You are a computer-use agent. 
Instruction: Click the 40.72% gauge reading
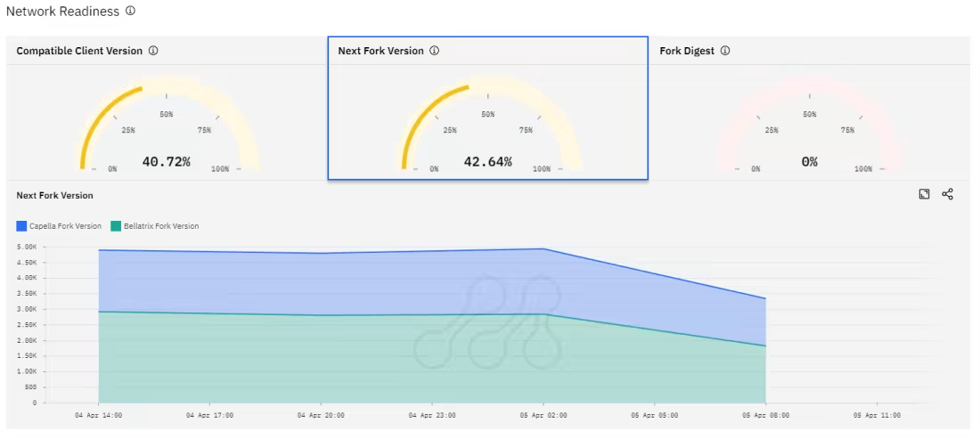[166, 162]
